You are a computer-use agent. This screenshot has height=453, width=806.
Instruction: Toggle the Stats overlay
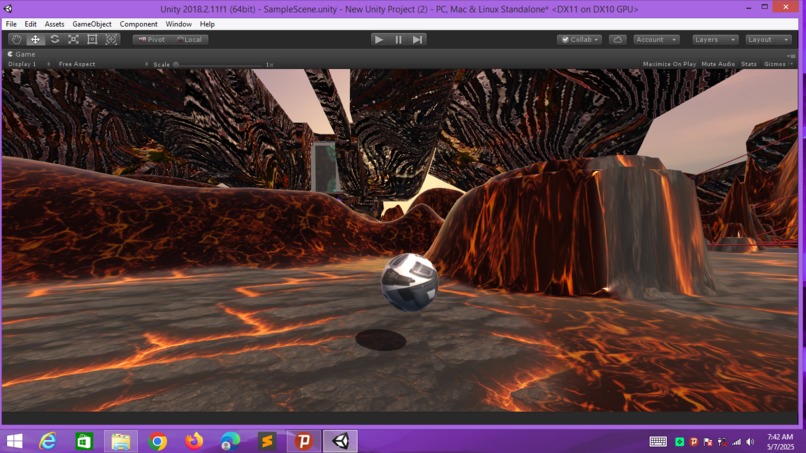749,64
